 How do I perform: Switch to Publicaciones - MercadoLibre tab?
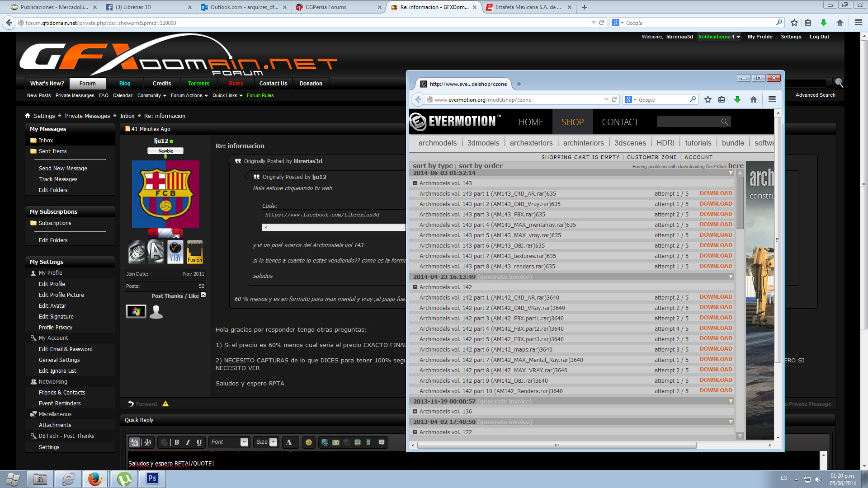(54, 7)
